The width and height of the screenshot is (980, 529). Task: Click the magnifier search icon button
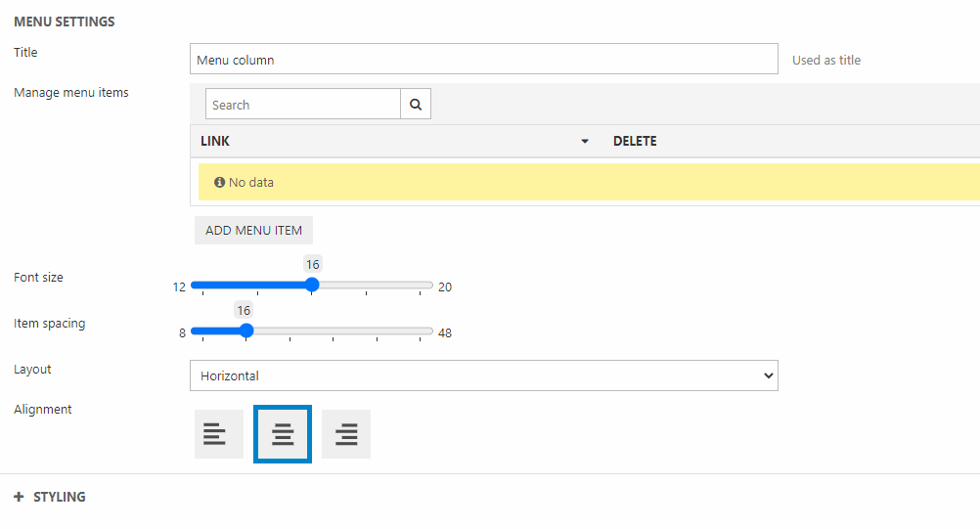pos(416,105)
